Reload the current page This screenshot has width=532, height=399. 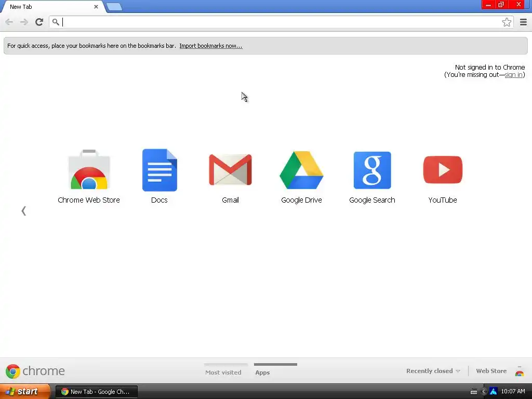[39, 22]
